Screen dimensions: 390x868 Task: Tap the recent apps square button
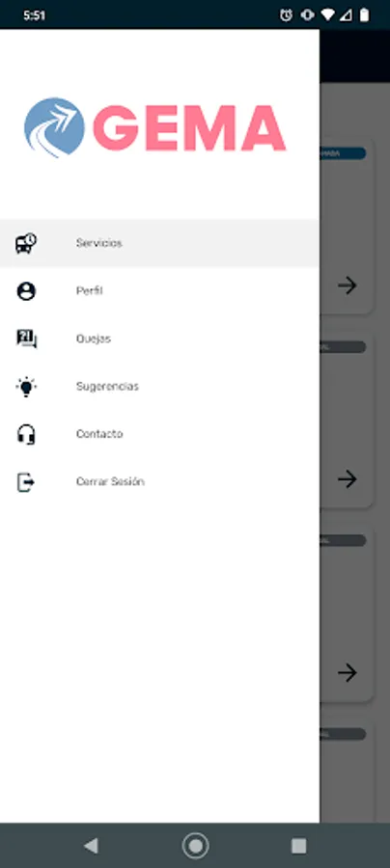pos(298,845)
